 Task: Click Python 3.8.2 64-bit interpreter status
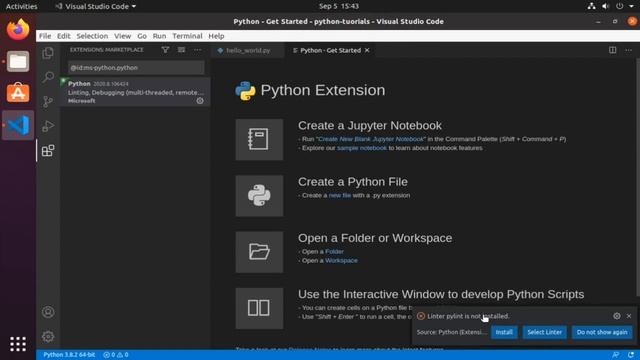(69, 355)
